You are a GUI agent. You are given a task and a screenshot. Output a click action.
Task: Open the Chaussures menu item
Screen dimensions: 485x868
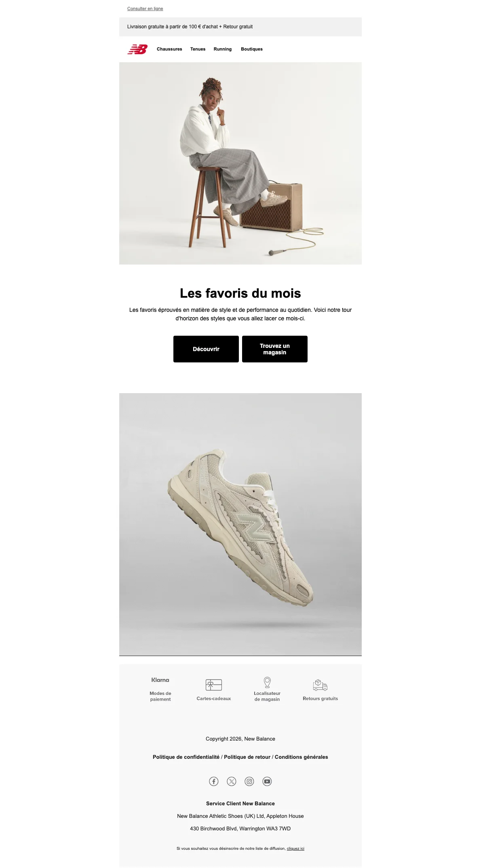click(169, 49)
